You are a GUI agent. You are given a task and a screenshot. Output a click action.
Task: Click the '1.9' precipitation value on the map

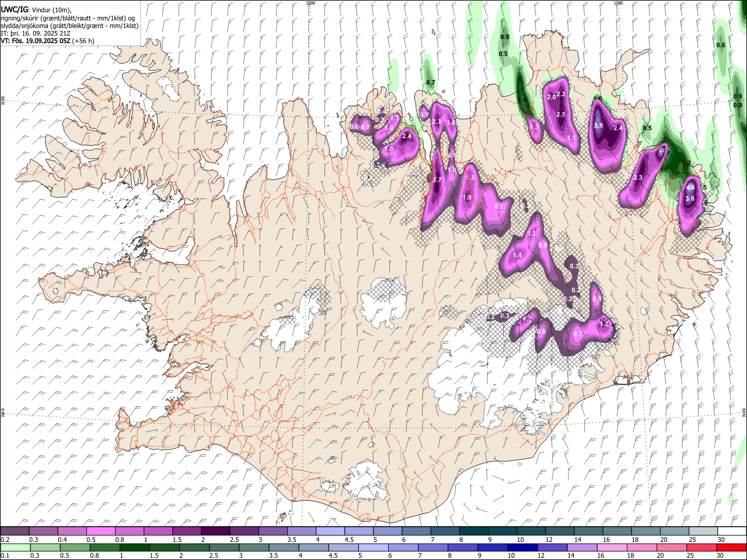pyautogui.click(x=467, y=197)
